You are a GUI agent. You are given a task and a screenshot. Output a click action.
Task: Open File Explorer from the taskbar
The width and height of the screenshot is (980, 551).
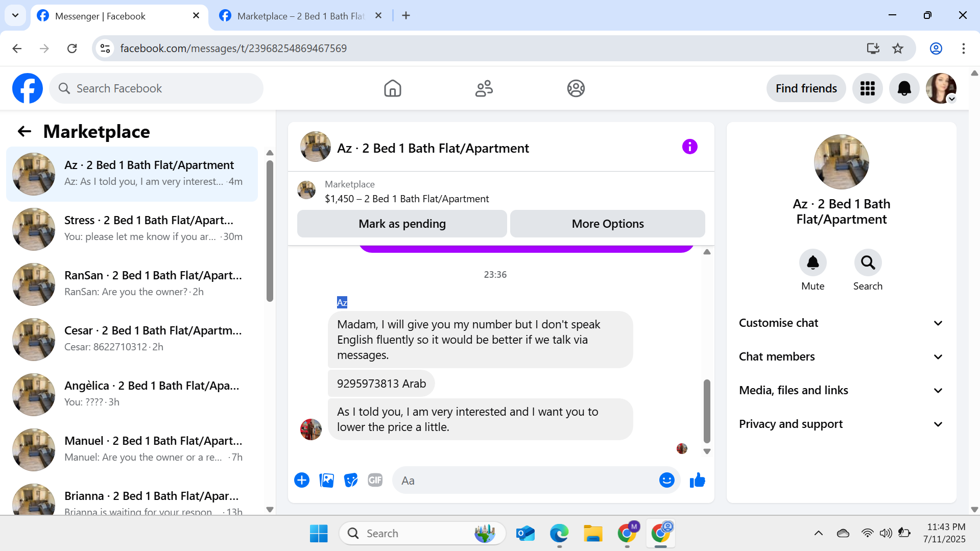(593, 533)
